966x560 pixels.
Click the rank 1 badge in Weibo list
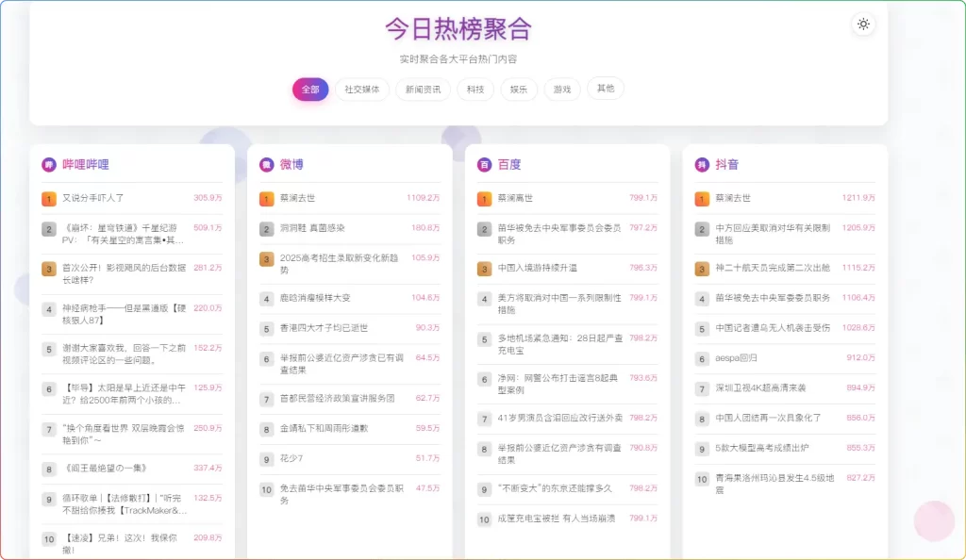tap(269, 199)
